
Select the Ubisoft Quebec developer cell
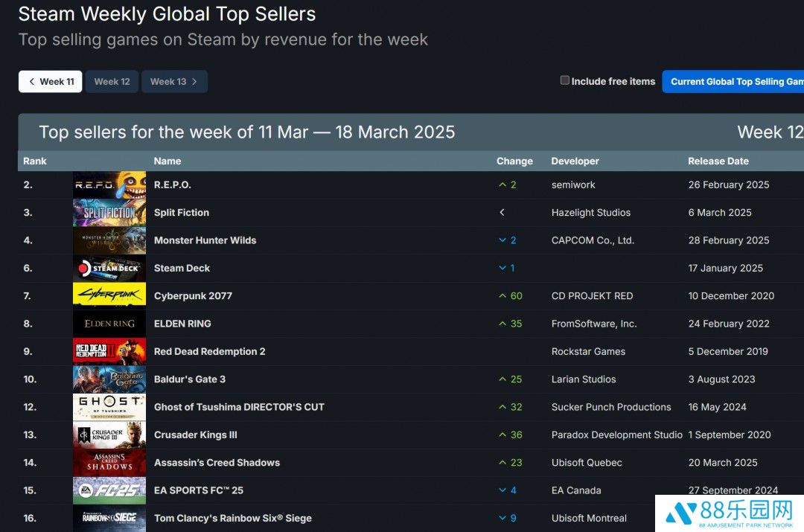click(x=587, y=462)
